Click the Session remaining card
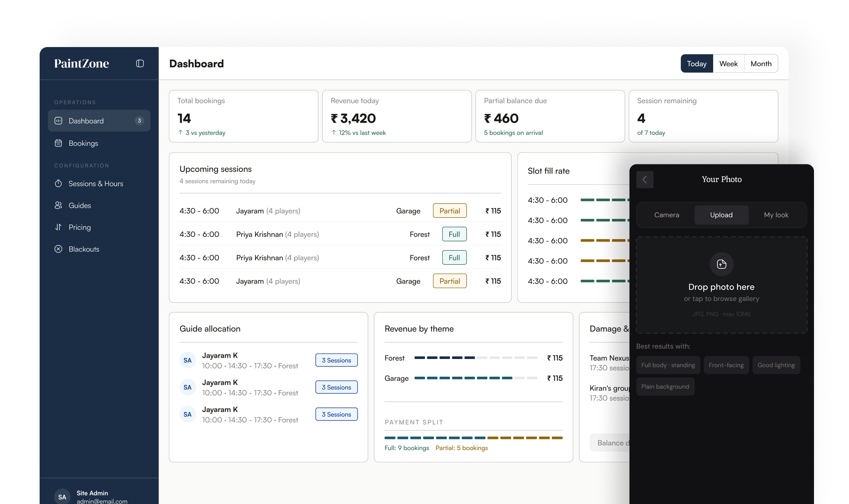This screenshot has width=849, height=504. click(x=703, y=116)
